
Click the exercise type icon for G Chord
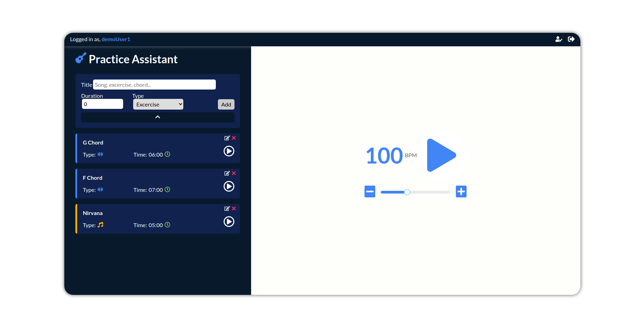pyautogui.click(x=100, y=154)
